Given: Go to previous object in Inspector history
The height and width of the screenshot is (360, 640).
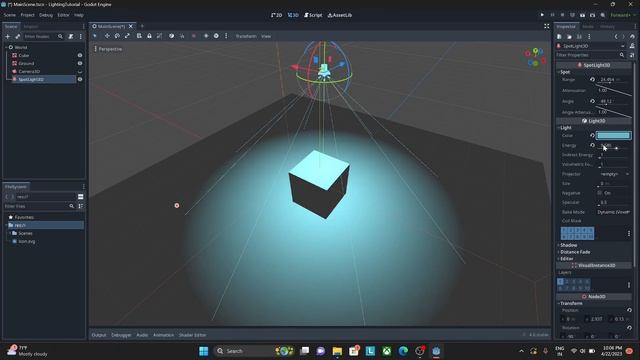Looking at the screenshot, I should pyautogui.click(x=616, y=36).
